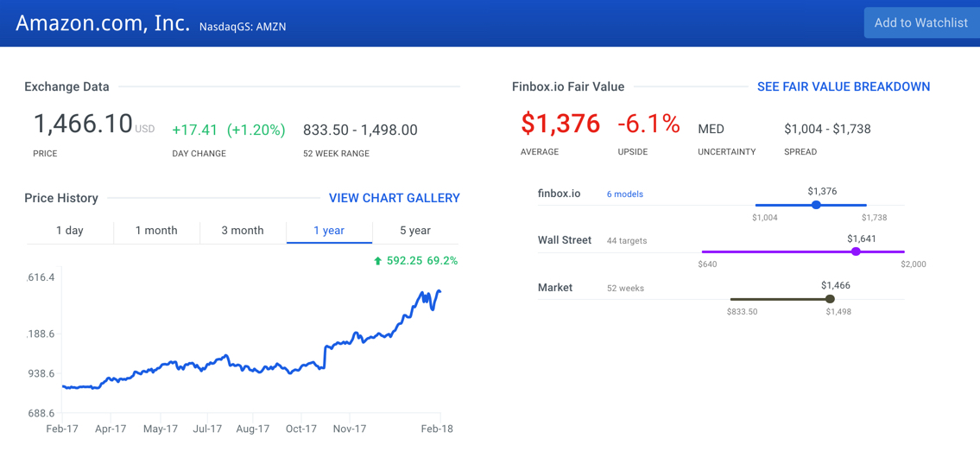980x458 pixels.
Task: Choose the 3 month chart tab
Action: coord(243,231)
